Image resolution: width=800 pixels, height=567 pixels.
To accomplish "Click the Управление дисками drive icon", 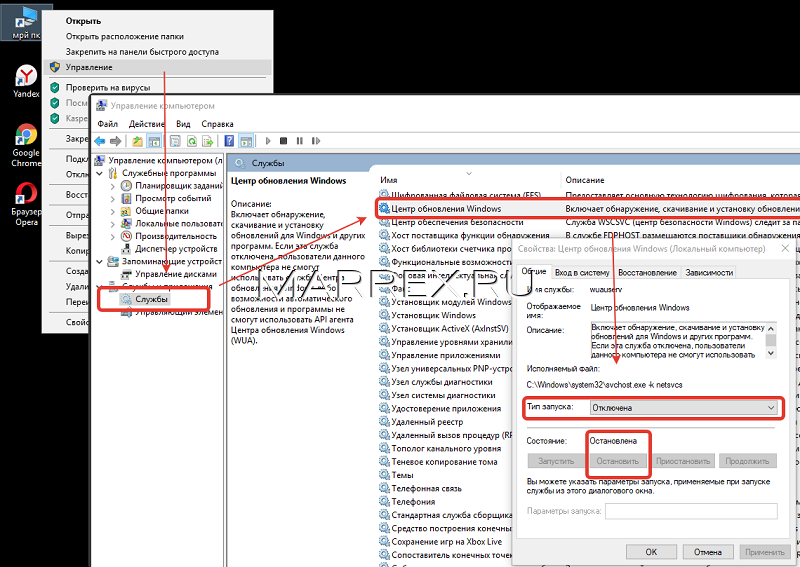I will [x=126, y=274].
